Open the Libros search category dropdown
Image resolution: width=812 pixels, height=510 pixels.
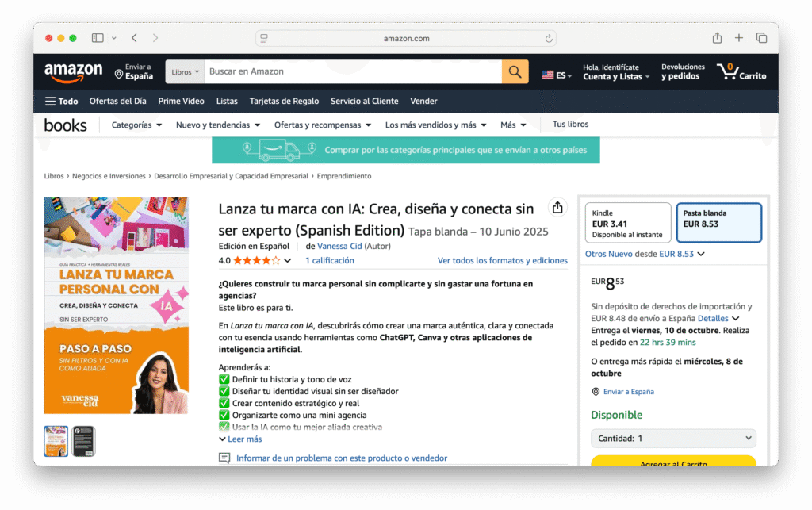184,71
